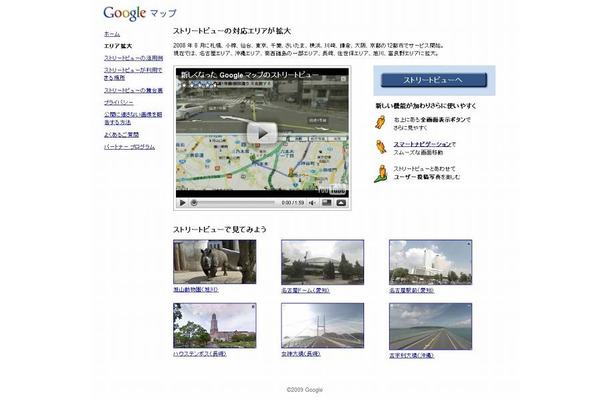This screenshot has width=610, height=400.
Task: Click the heading ストリートビューの対応エリアが拡大
Action: (232, 31)
